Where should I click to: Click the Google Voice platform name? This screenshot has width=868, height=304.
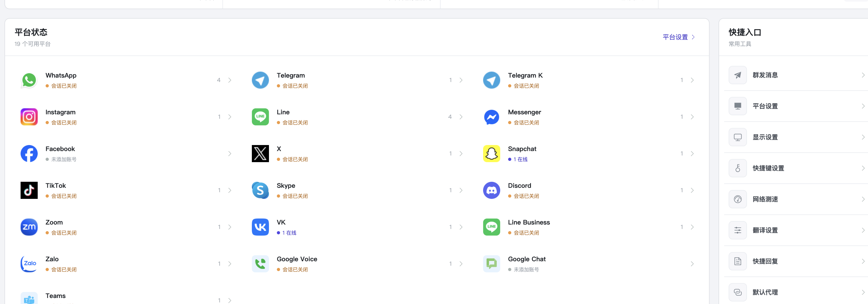(x=297, y=259)
